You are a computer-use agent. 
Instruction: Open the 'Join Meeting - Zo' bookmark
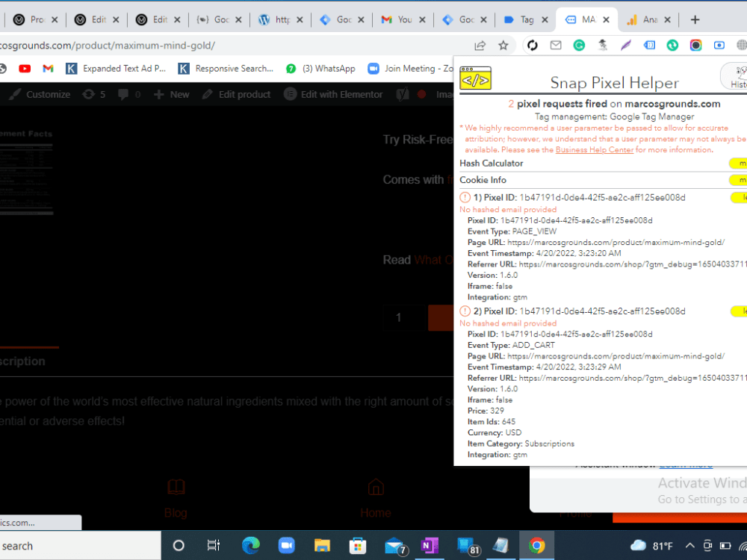tap(410, 69)
